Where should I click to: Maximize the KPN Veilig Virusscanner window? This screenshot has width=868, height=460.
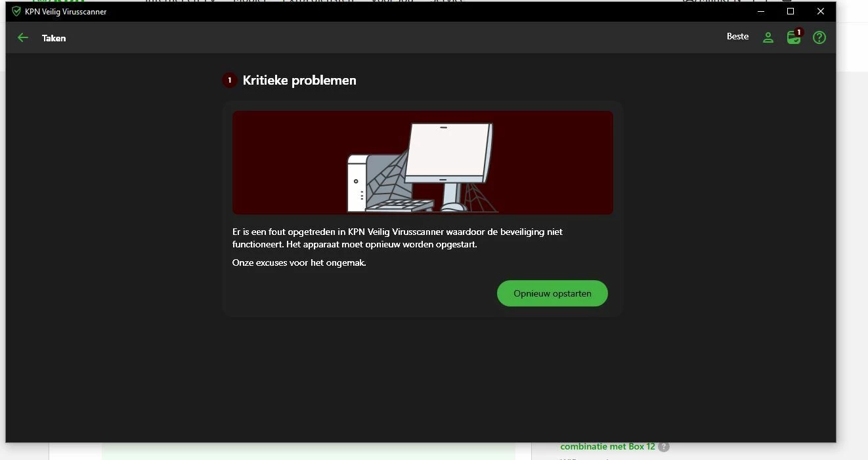(791, 11)
